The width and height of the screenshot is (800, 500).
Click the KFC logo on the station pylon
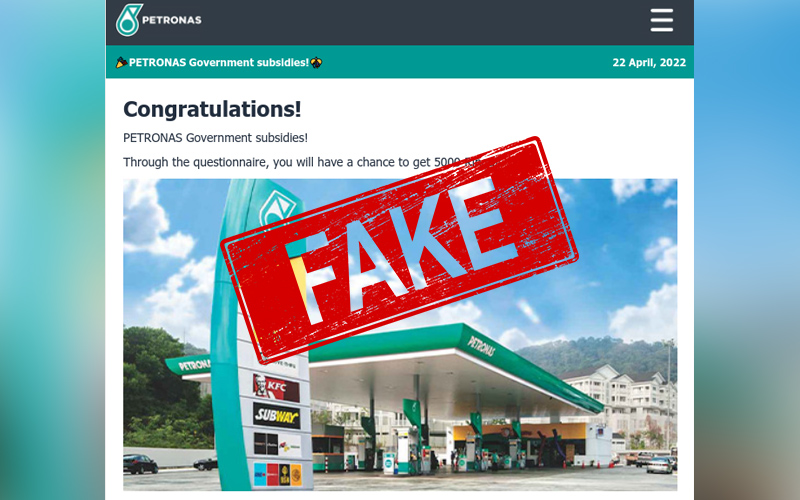pos(276,388)
